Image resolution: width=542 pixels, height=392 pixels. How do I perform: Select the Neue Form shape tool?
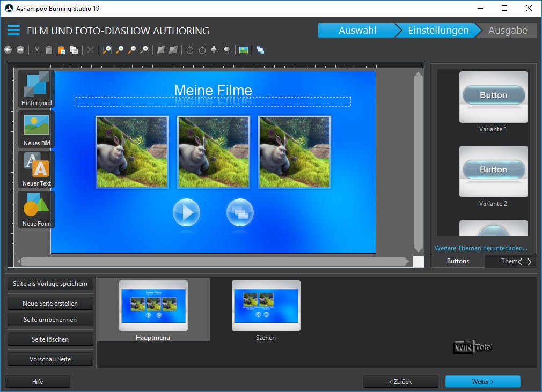tap(36, 210)
